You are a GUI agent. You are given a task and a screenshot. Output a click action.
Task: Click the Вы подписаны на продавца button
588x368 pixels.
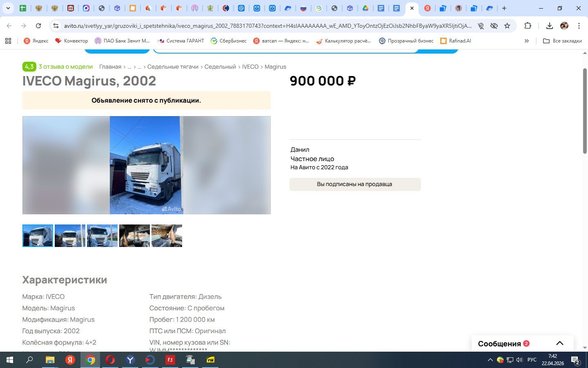click(355, 184)
